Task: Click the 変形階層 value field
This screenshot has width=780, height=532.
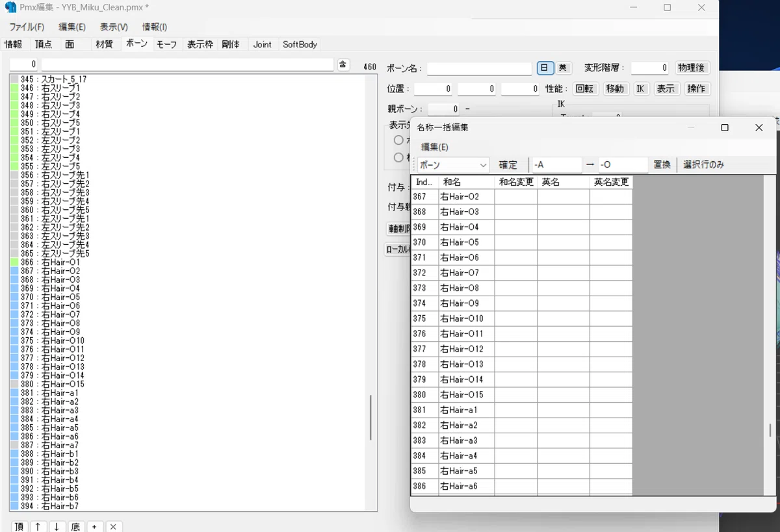Action: click(x=649, y=68)
